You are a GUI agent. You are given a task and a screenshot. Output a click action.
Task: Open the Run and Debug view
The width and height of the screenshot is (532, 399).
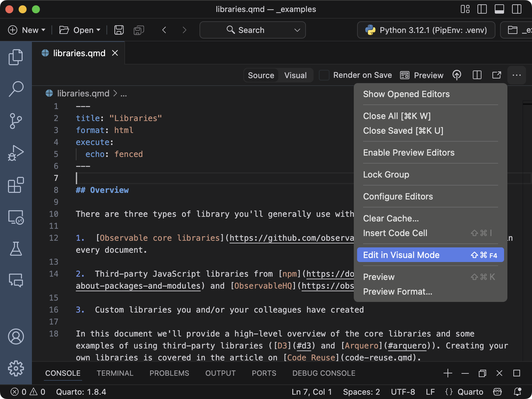pyautogui.click(x=16, y=153)
